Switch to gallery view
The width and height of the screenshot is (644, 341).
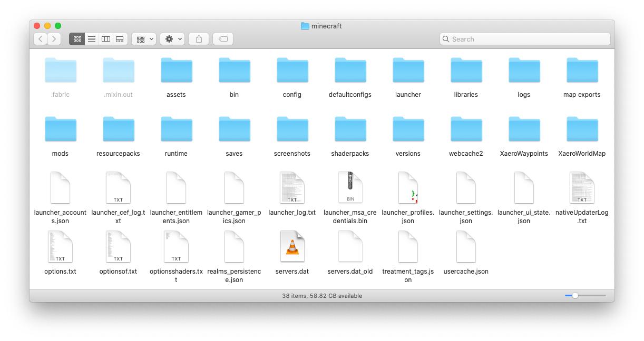(120, 38)
